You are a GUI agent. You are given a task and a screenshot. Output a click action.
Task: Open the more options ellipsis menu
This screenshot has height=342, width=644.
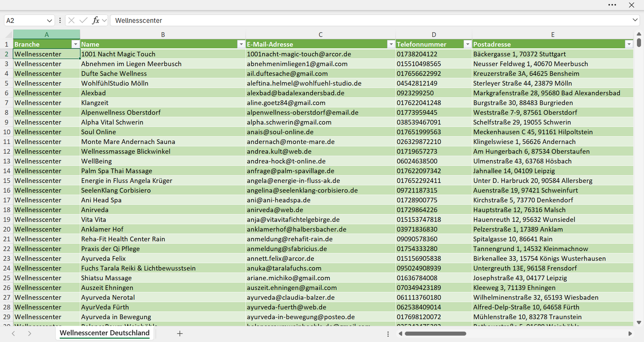tap(612, 5)
